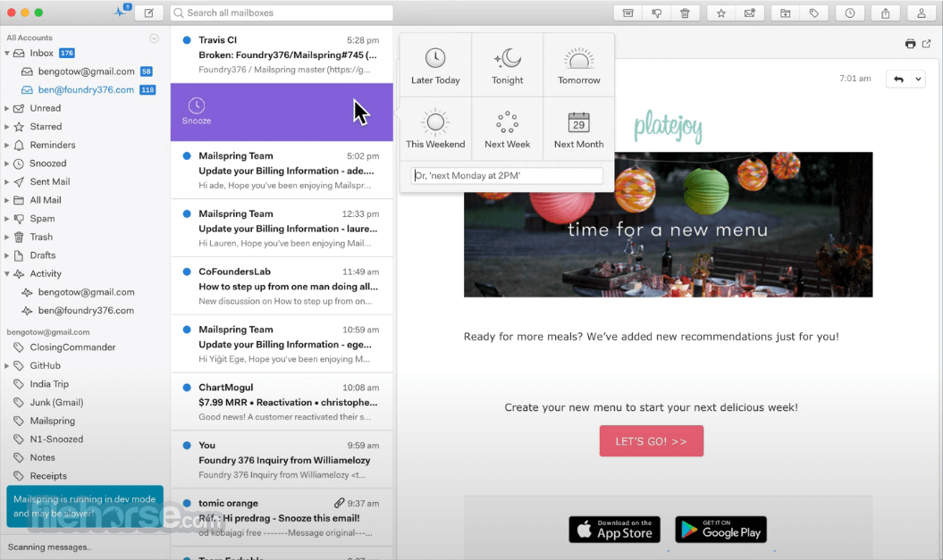The height and width of the screenshot is (560, 943).
Task: Open reply options dropdown arrow
Action: pos(918,79)
